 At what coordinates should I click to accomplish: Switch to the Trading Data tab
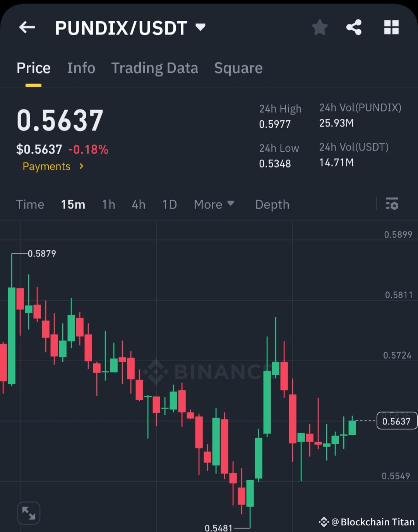155,68
